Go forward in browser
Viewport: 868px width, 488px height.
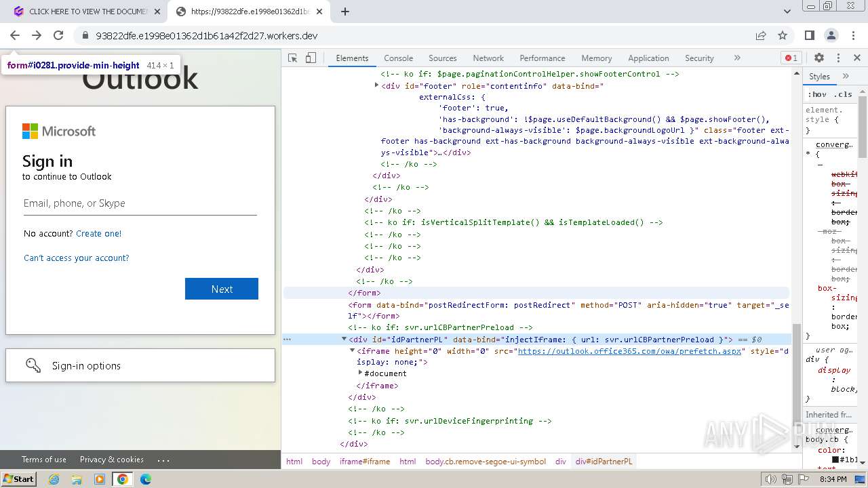coord(37,35)
